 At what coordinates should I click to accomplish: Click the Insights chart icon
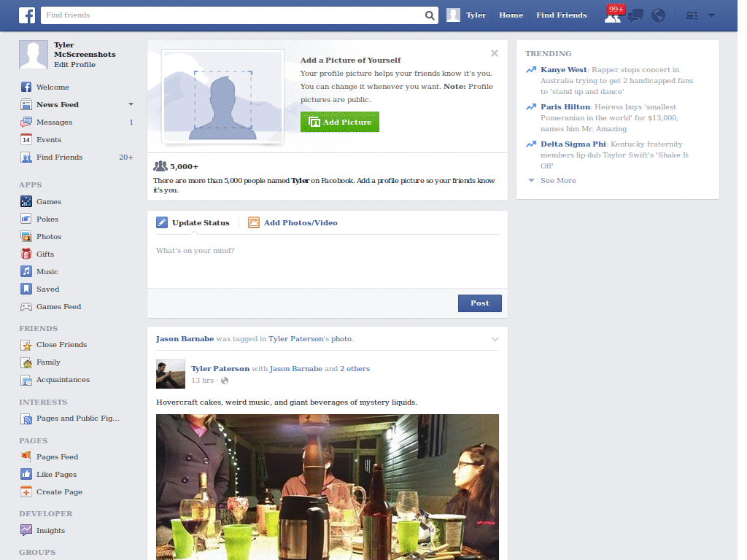(26, 530)
